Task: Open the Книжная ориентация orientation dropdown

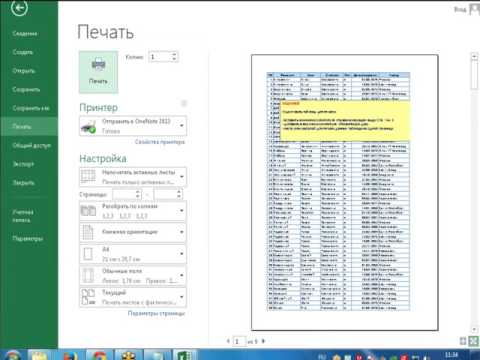Action: pyautogui.click(x=133, y=232)
